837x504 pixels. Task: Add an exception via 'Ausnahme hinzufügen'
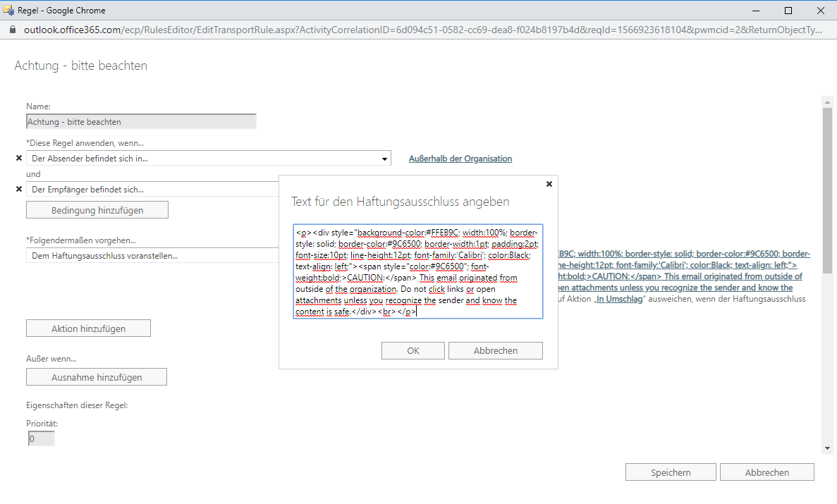[97, 377]
